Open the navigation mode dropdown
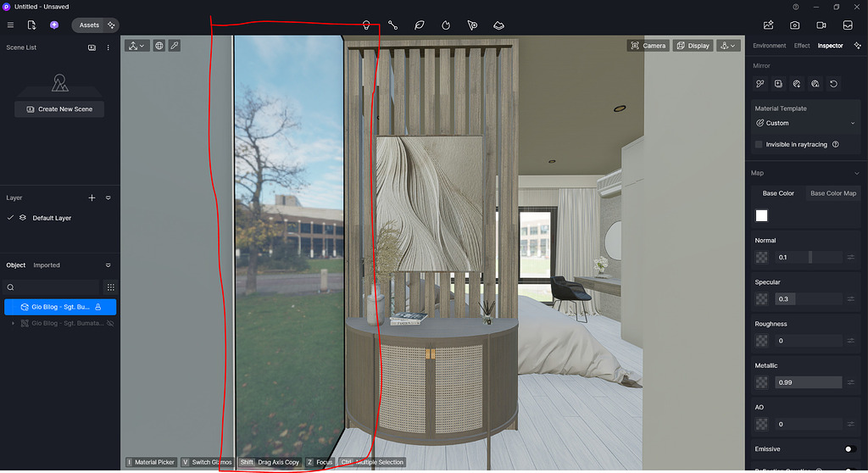Image resolution: width=868 pixels, height=473 pixels. point(728,46)
